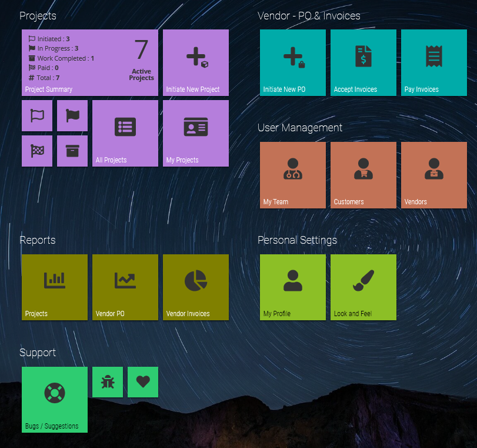Open the My Team tile
This screenshot has width=477, height=448.
coord(293,175)
